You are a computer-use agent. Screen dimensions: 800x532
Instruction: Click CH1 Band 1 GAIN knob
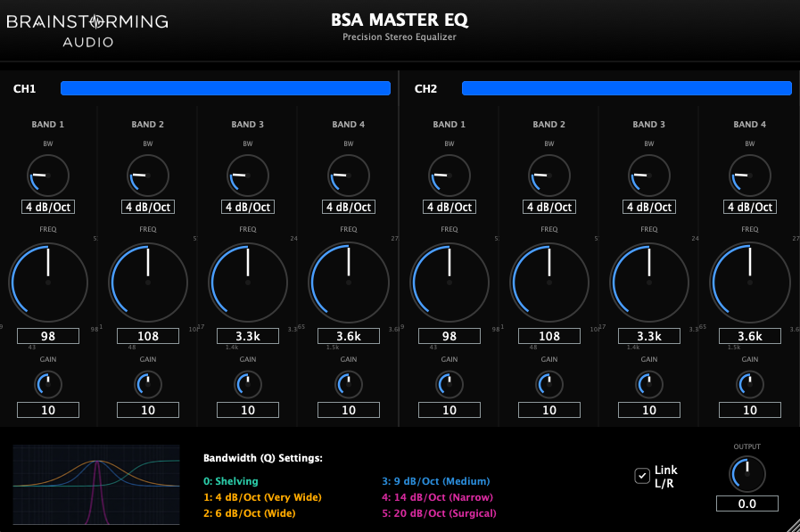(x=48, y=385)
